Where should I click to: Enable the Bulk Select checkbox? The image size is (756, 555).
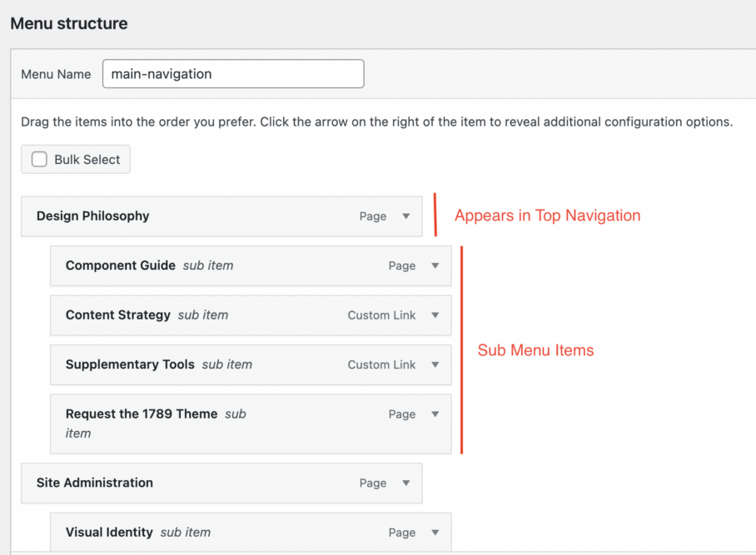click(39, 160)
